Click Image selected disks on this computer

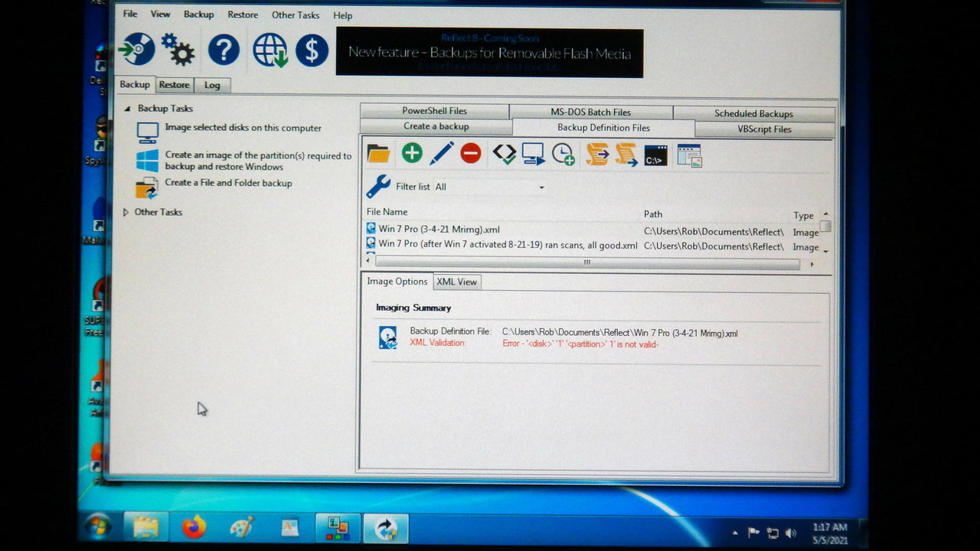point(243,128)
